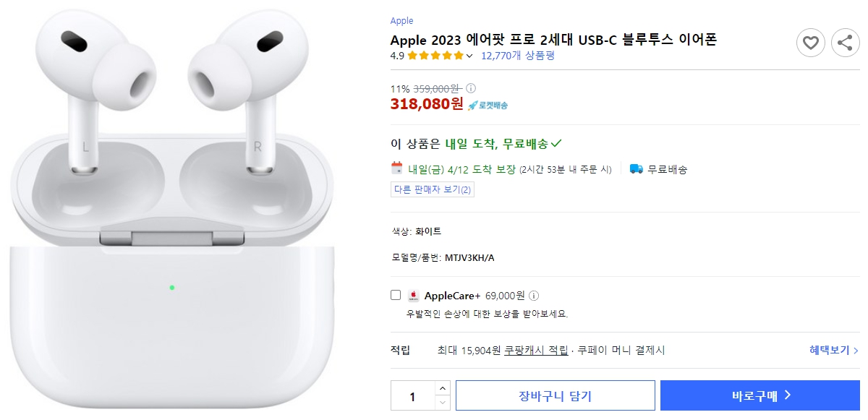Click the info icon beside 359,000원 price
Screen dimensions: 868x420
(x=471, y=89)
